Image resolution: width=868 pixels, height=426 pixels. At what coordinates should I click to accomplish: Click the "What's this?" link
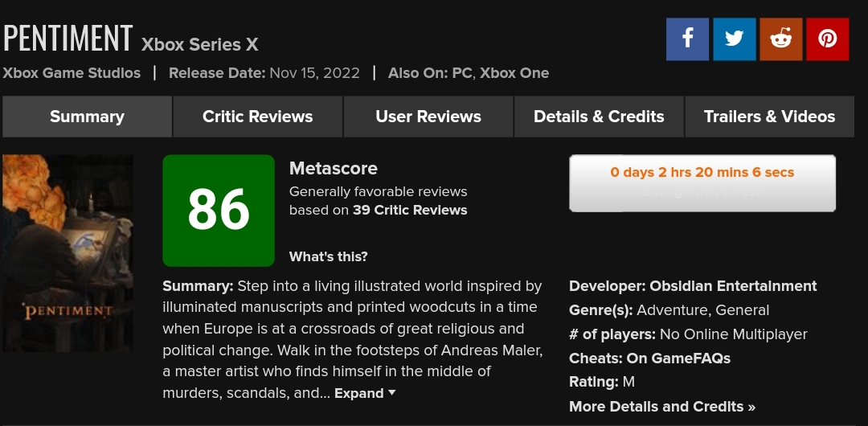coord(328,257)
